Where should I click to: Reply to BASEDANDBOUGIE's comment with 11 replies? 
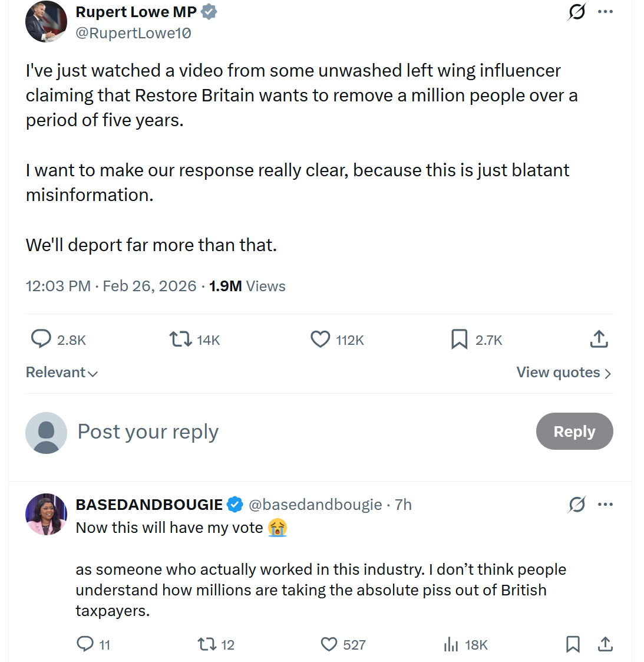(85, 644)
